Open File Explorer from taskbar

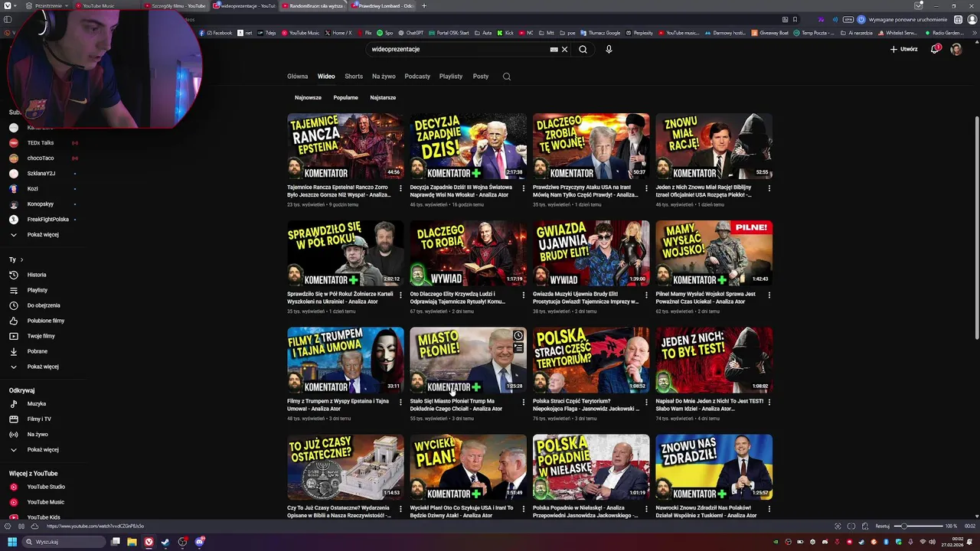pos(132,542)
